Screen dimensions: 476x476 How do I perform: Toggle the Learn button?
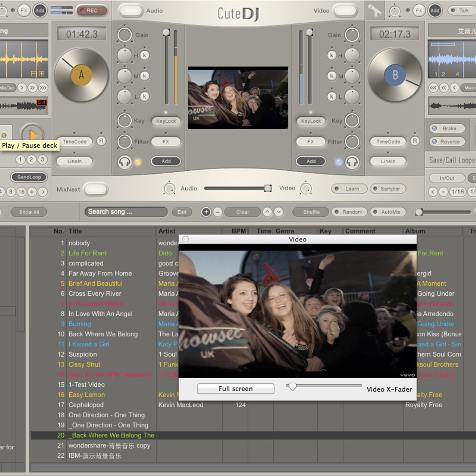pyautogui.click(x=349, y=189)
